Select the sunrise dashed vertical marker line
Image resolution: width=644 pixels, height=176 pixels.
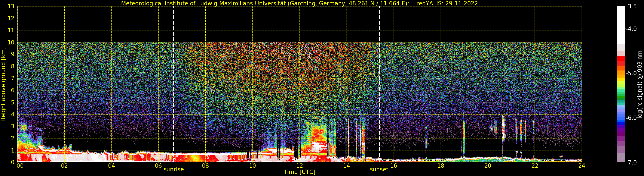174,84
